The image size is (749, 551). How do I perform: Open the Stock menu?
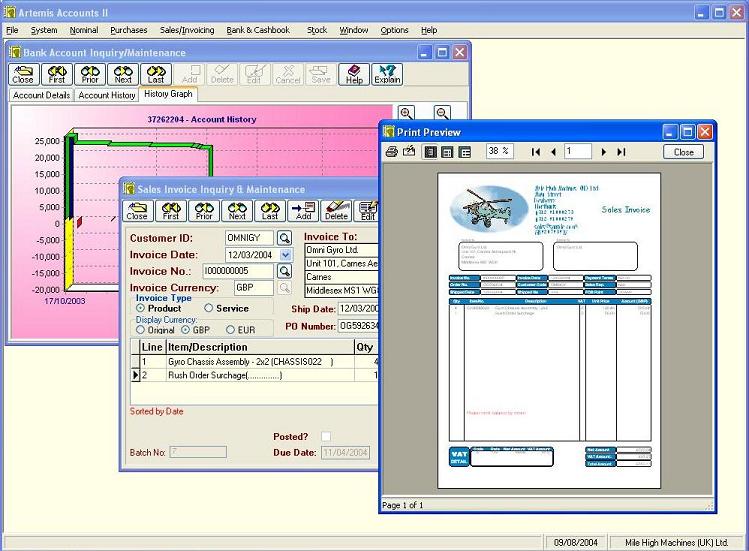(317, 30)
